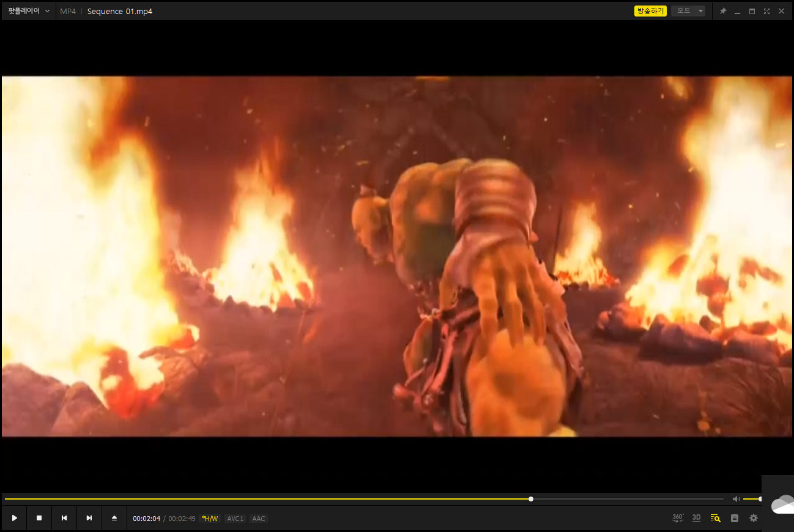The width and height of the screenshot is (794, 532).
Task: Open the 360° video mode
Action: coord(678,518)
